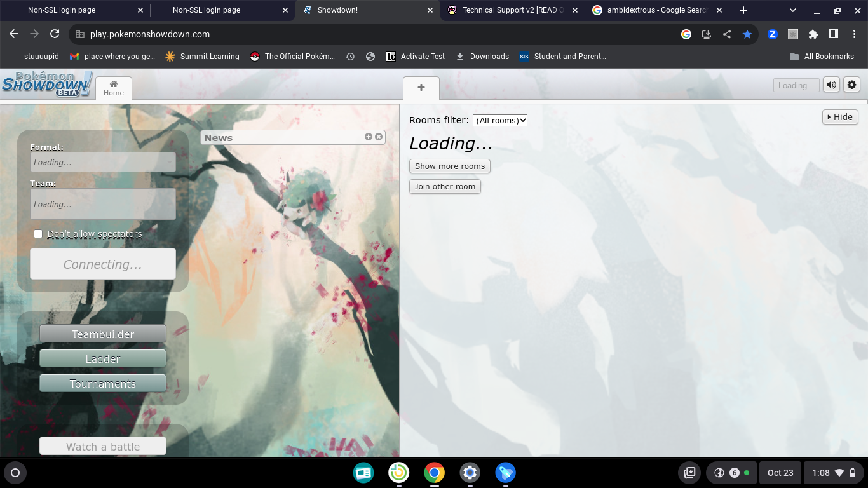868x488 pixels.
Task: Mute sound using the speaker icon
Action: (x=831, y=85)
